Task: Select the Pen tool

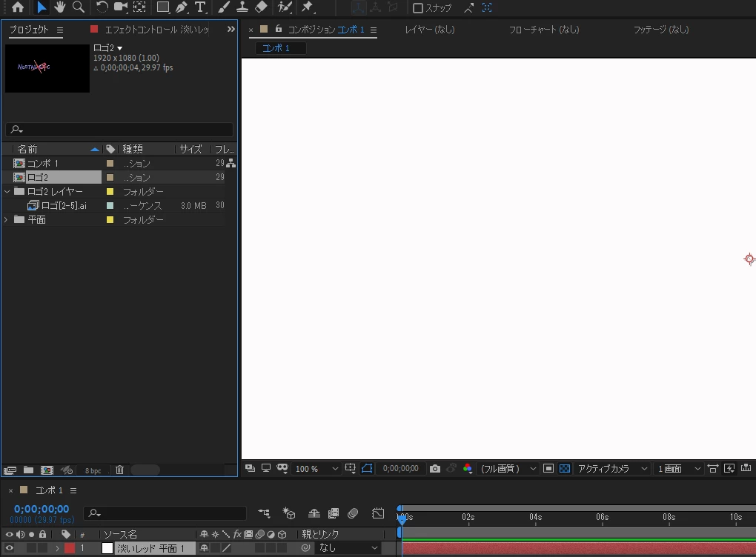Action: [x=182, y=7]
